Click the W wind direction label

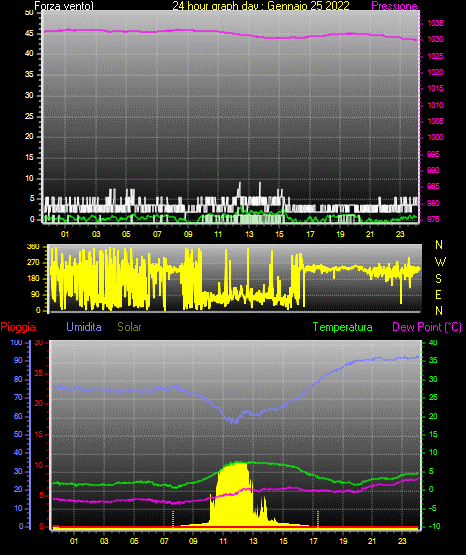pos(440,262)
